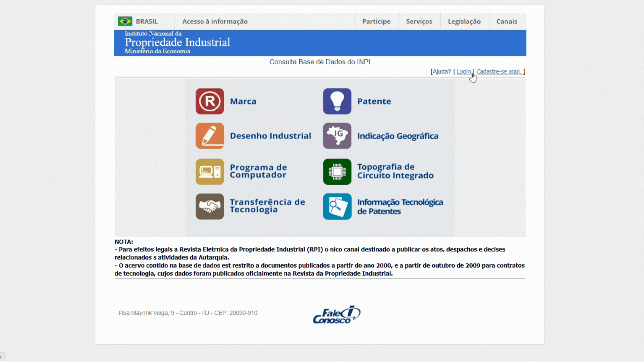Follow the Cadastre-se aqui link
This screenshot has height=362, width=644.
[x=499, y=71]
